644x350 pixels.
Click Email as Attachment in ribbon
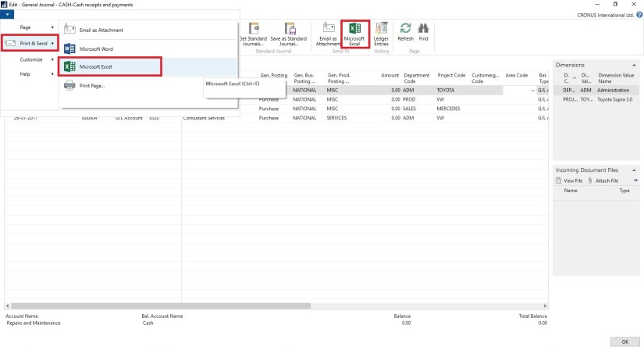(328, 34)
